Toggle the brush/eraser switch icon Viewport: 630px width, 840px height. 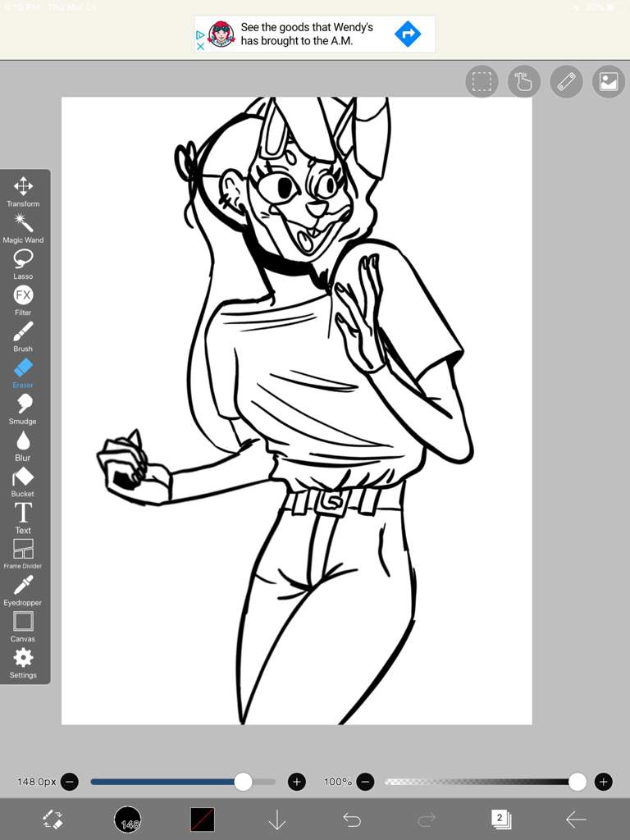pos(53,819)
